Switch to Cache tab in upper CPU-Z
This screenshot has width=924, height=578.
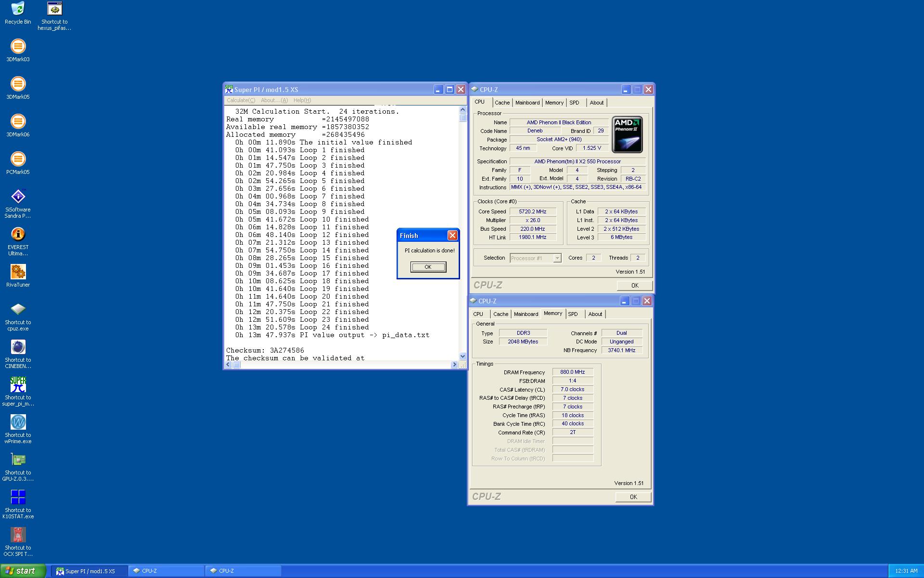502,103
